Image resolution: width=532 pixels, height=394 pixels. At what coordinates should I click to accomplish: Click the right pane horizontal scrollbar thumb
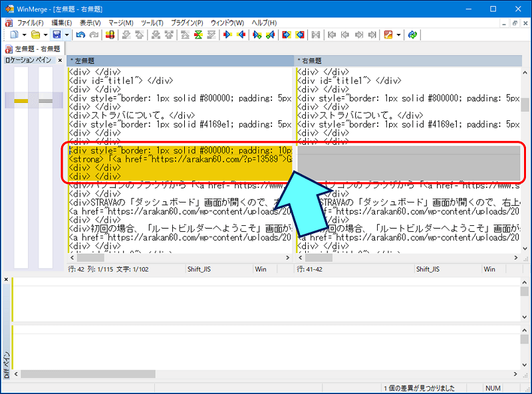319,258
